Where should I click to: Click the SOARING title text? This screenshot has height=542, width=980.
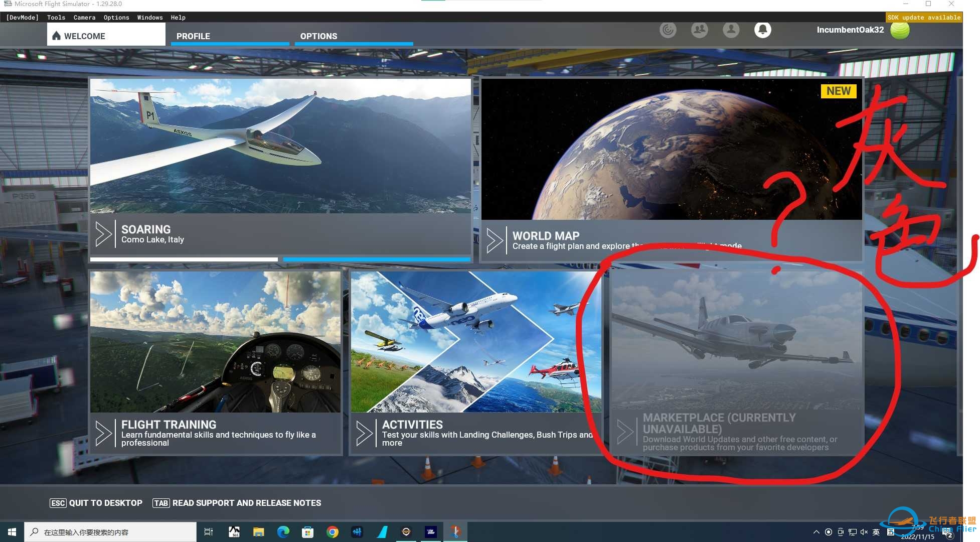[146, 229]
